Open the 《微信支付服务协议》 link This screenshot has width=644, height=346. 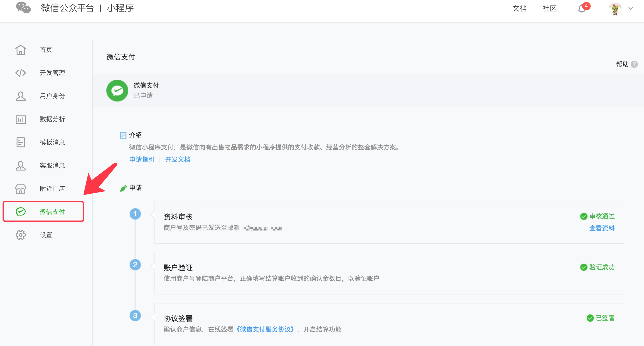coord(265,329)
